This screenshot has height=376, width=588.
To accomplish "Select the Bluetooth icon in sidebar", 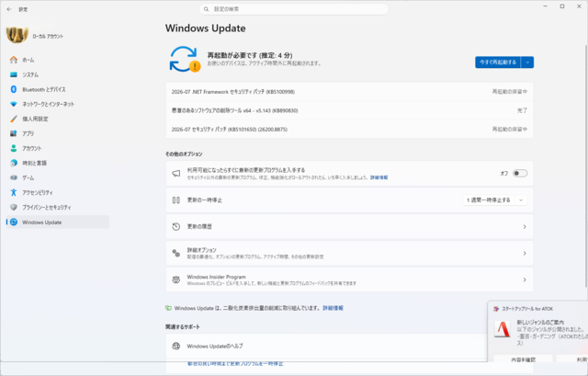I will 14,89.
